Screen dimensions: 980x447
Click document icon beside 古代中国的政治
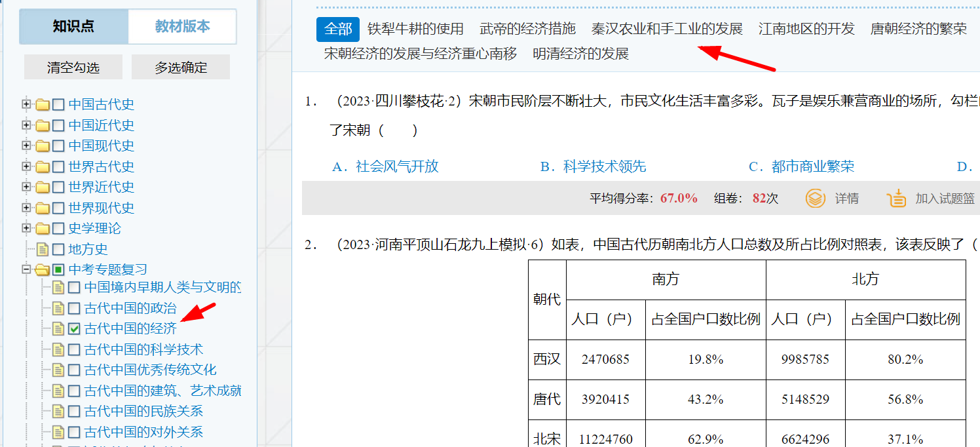58,308
